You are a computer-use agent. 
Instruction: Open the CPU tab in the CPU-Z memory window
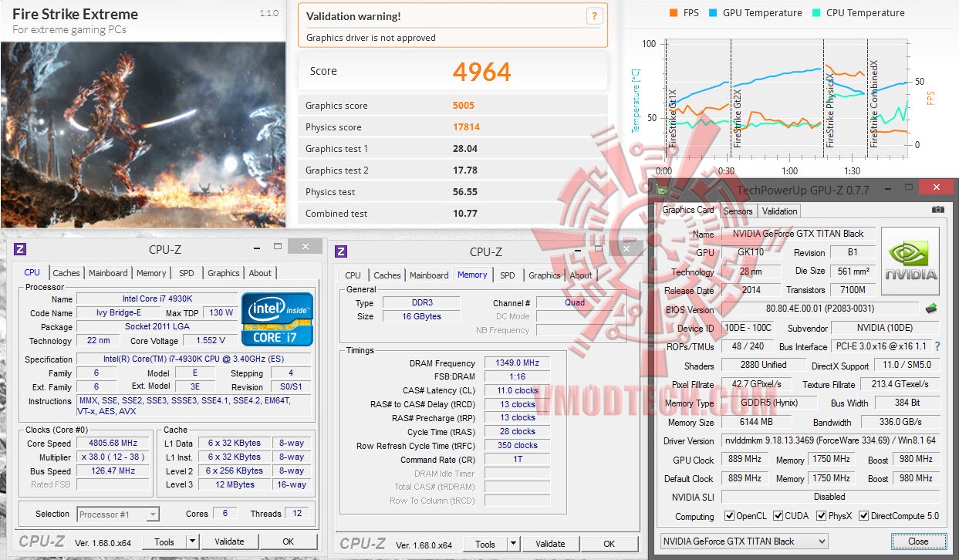coord(353,275)
